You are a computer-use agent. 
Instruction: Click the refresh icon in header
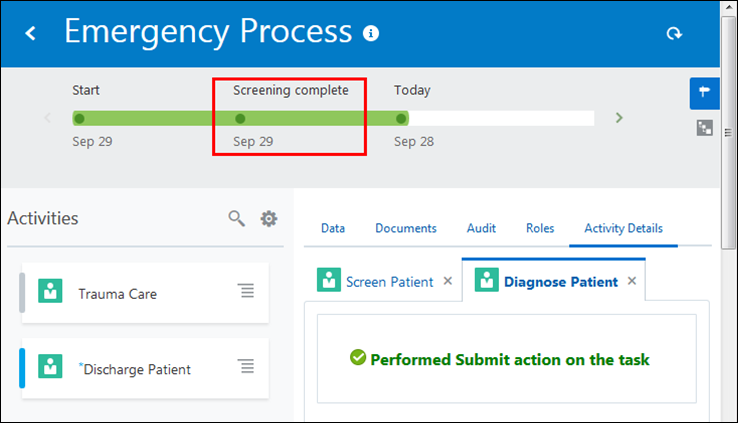(x=675, y=34)
